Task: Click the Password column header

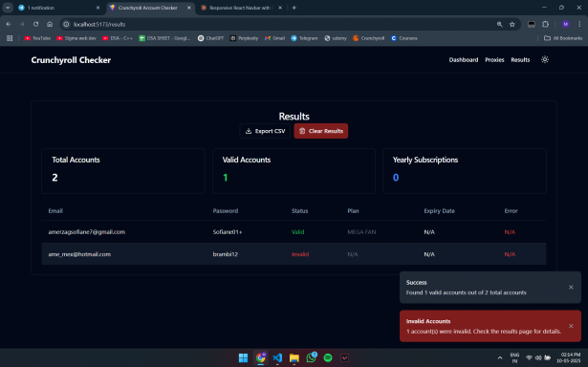Action: (226, 211)
